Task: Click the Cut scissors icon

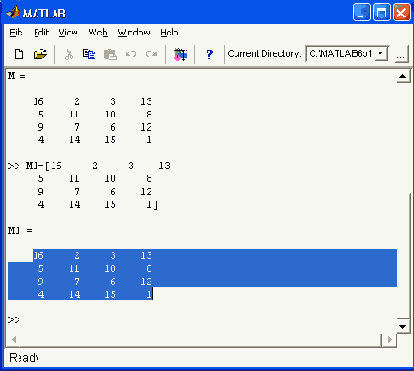Action: point(69,54)
